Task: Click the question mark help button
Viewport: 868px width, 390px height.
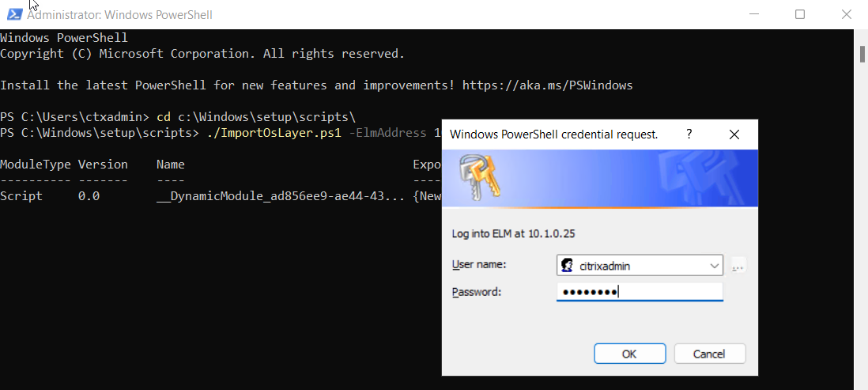Action: point(689,134)
